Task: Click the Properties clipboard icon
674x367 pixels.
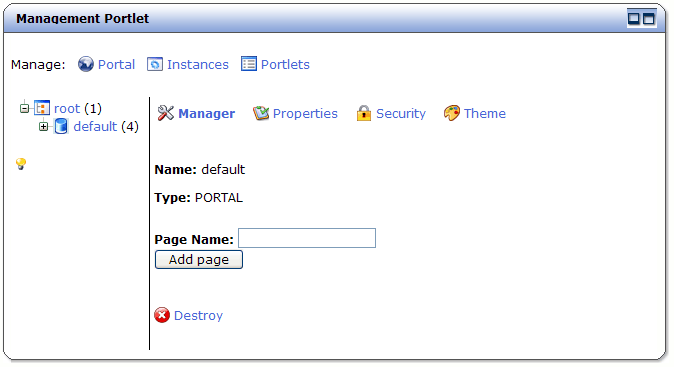Action: (x=260, y=113)
